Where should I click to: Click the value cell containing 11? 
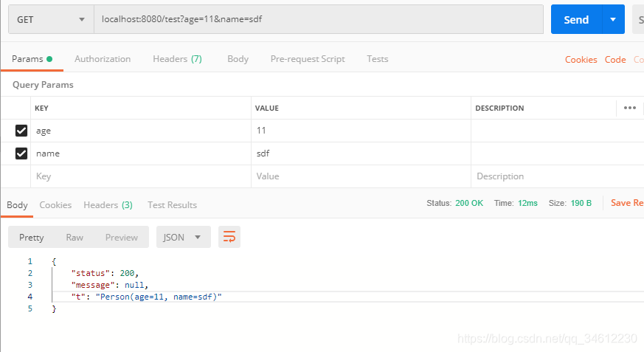361,131
